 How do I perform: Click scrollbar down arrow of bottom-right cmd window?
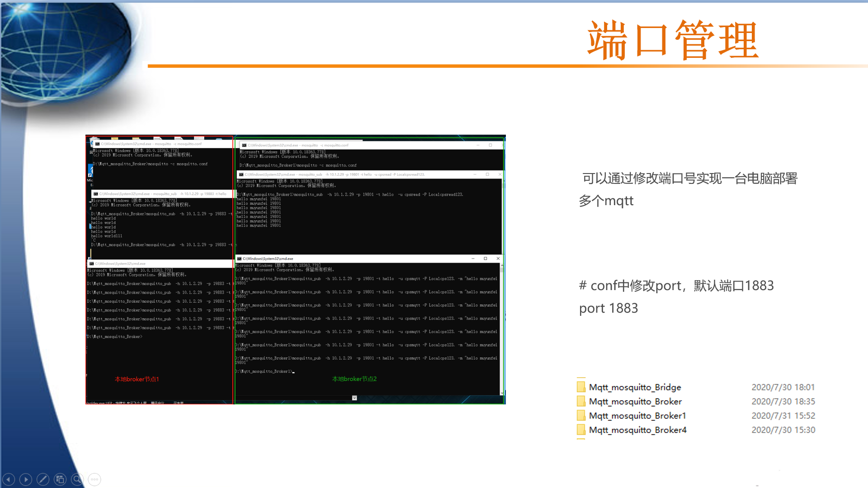pyautogui.click(x=502, y=393)
